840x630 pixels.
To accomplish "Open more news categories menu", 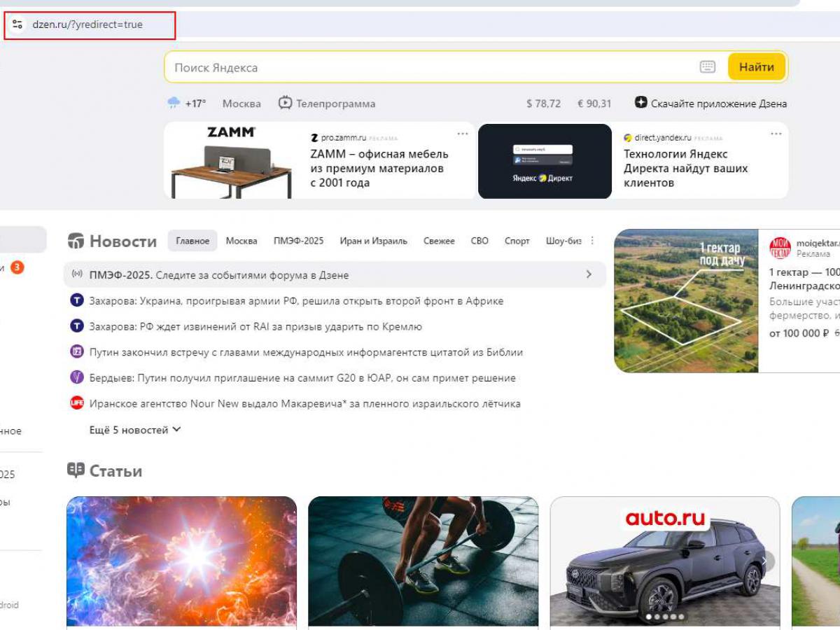I will pos(592,241).
